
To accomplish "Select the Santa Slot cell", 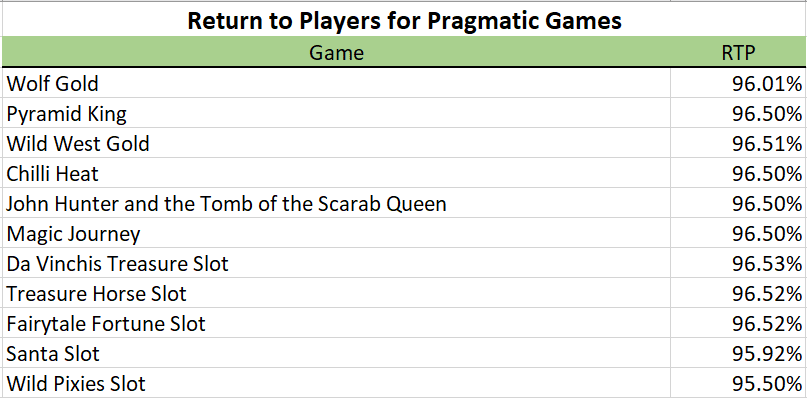I will (x=337, y=353).
